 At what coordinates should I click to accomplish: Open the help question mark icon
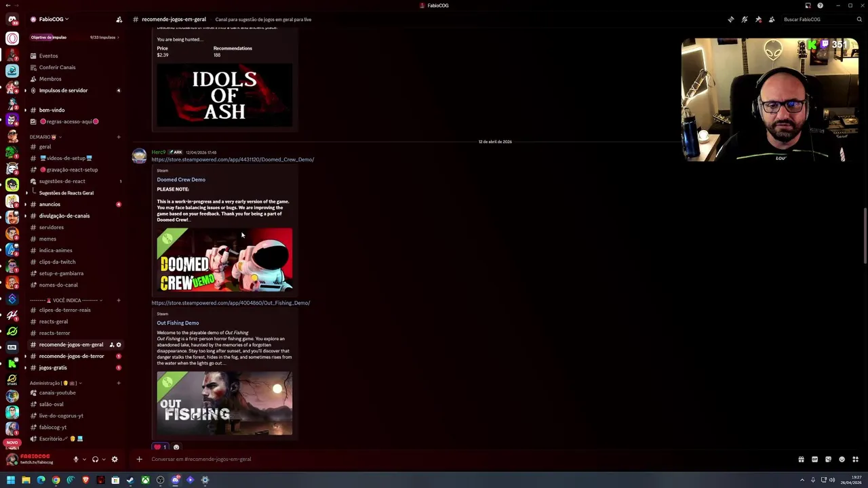820,5
